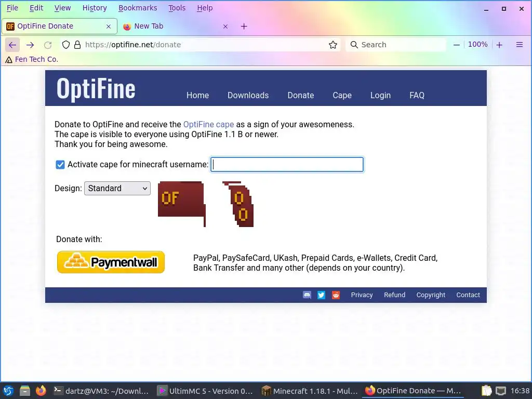Open OptiFine Reddit icon in footer
This screenshot has height=399, width=532.
click(x=336, y=295)
